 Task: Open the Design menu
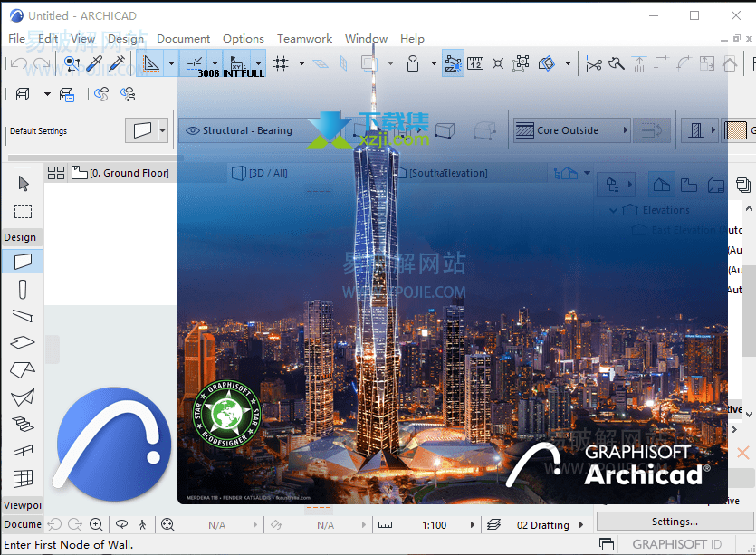125,39
